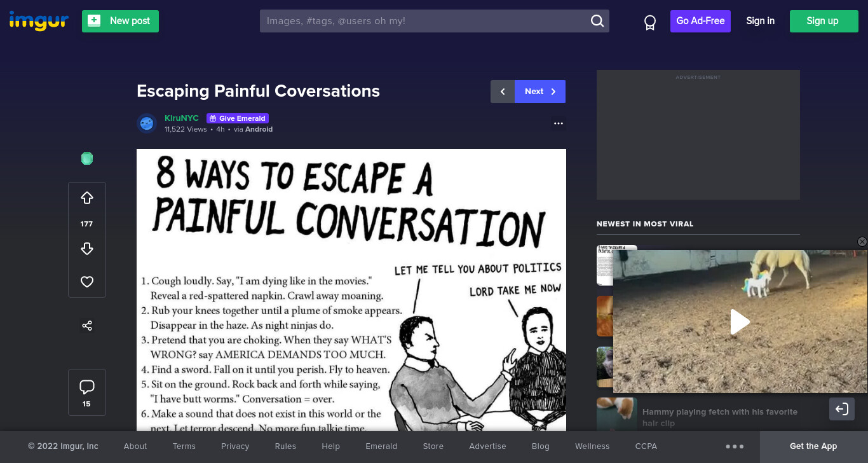
Task: Open Help in the footer
Action: click(x=330, y=446)
